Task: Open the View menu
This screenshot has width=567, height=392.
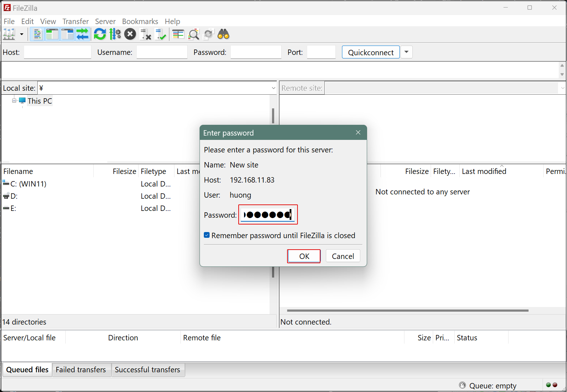Action: (48, 22)
